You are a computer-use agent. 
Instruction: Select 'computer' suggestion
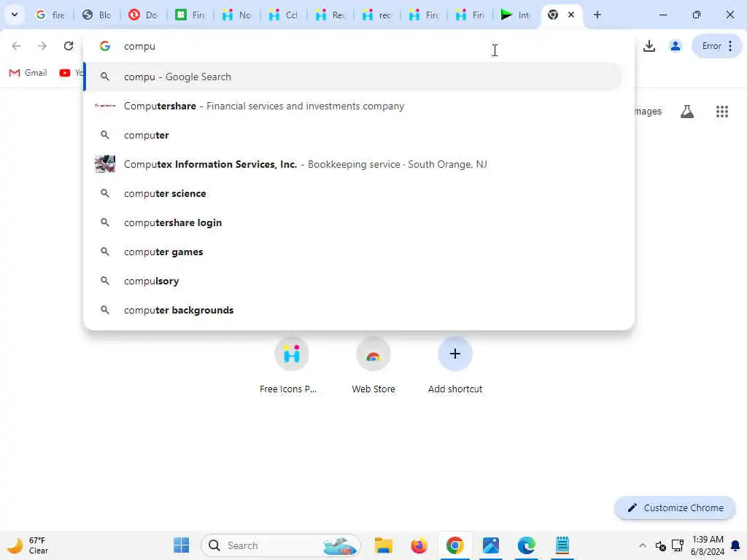click(353, 135)
